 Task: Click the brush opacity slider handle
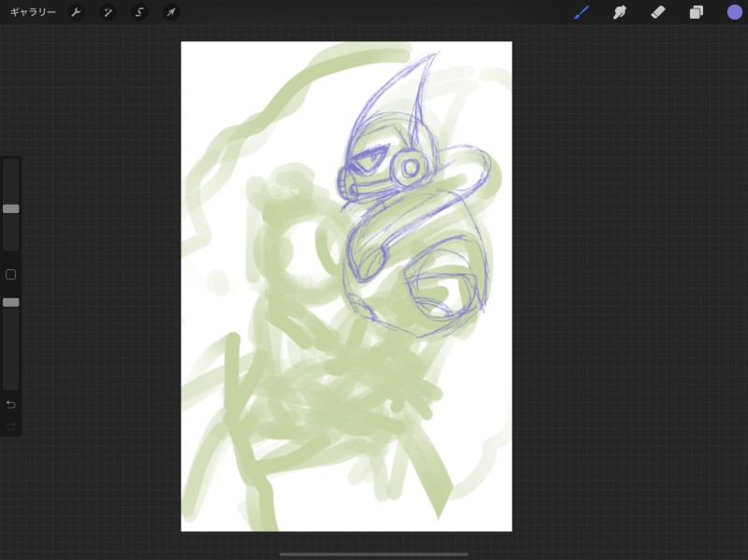11,302
